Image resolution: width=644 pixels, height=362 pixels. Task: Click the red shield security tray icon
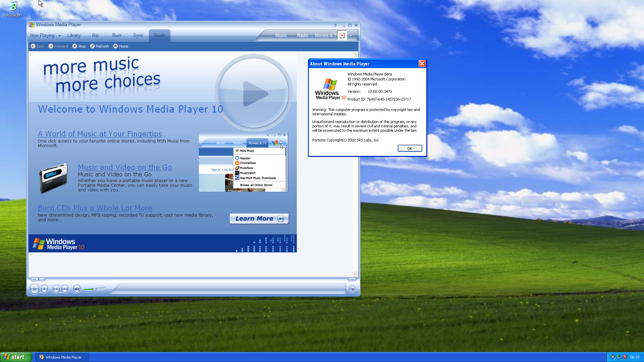coord(625,357)
